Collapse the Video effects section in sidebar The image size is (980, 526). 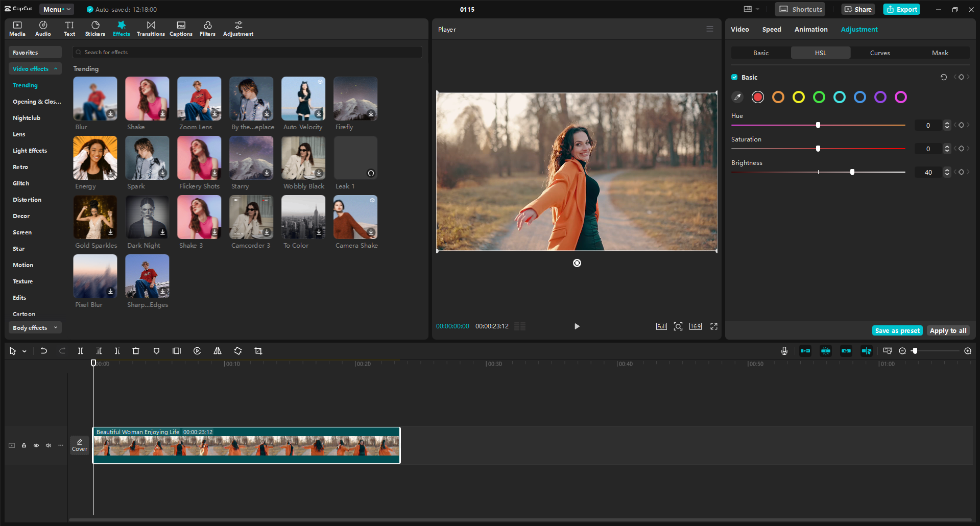tap(55, 68)
